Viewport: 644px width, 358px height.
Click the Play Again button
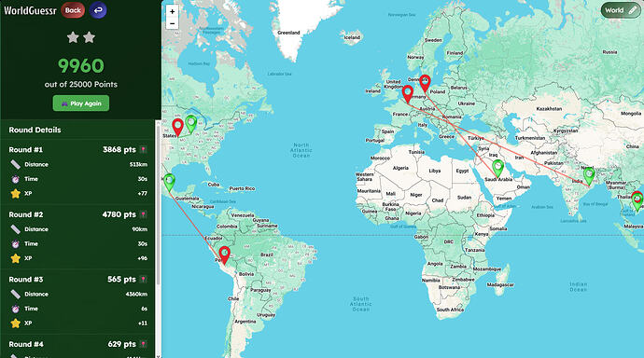click(x=81, y=103)
